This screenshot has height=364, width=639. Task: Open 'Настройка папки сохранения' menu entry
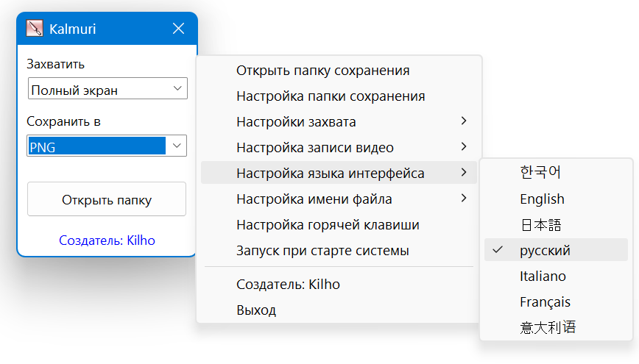[x=331, y=96]
